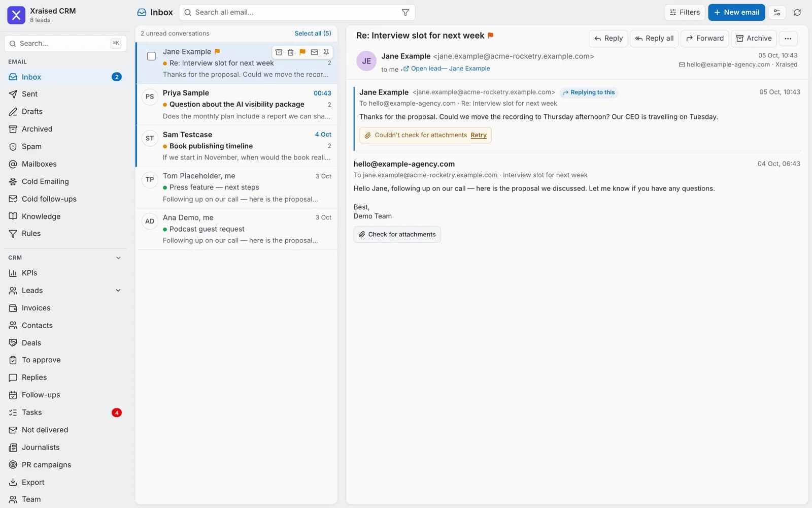
Task: Open the KPIs dashboard
Action: point(65,273)
